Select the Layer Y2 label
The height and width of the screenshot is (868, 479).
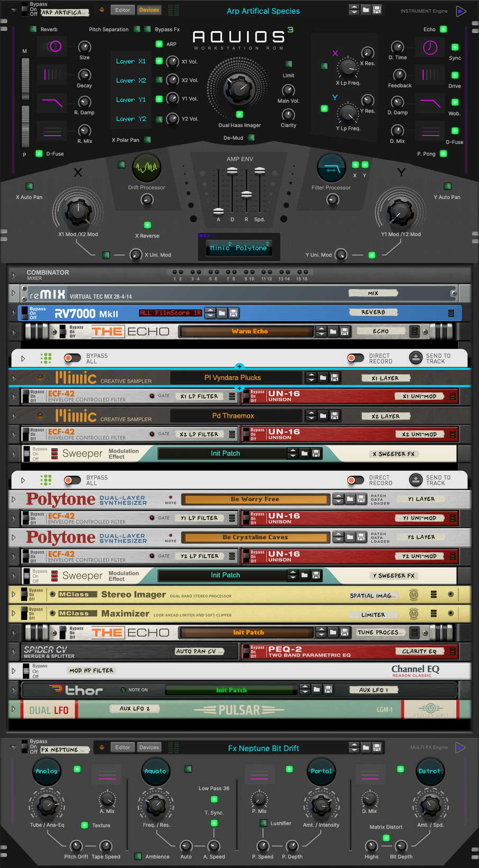point(131,119)
